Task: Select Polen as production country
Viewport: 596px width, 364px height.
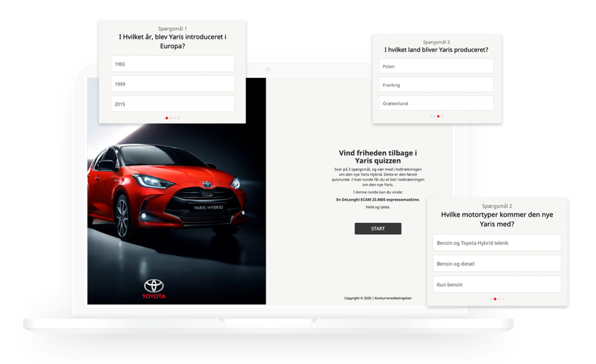Action: 437,66
